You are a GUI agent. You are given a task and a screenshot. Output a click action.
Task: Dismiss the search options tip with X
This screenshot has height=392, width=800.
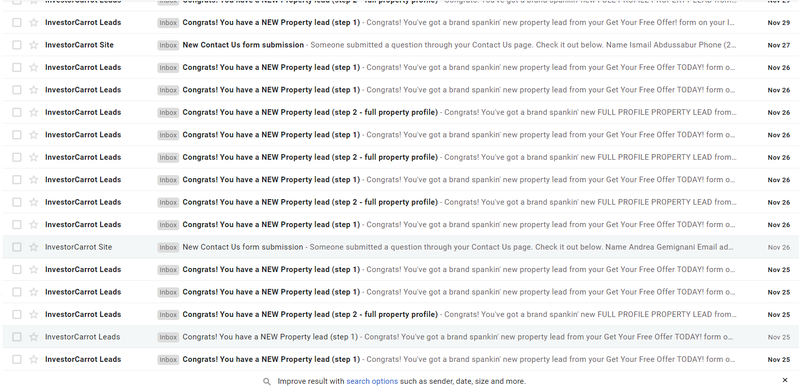click(785, 380)
